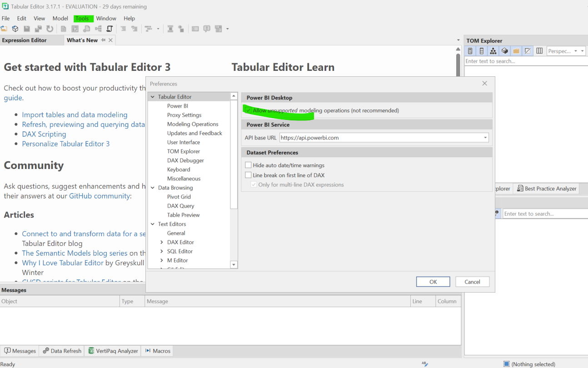
Task: Collapse the Tabular Editor preferences node
Action: pos(153,97)
